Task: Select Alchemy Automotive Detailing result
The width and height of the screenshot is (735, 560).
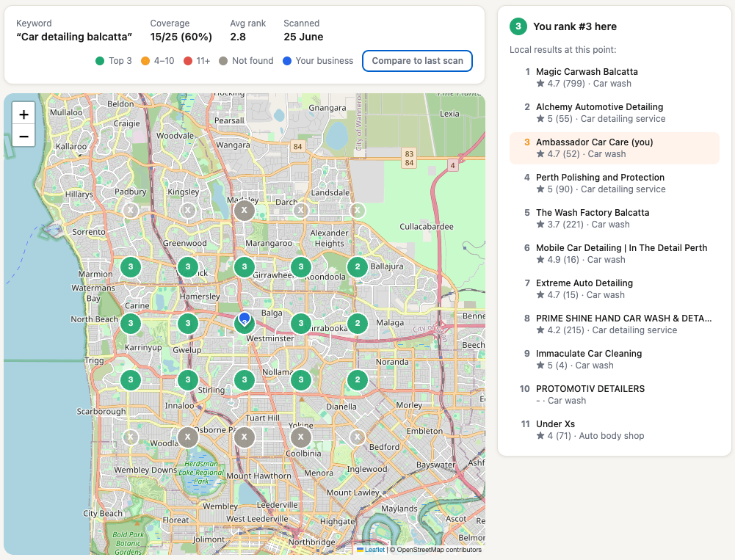Action: point(615,113)
